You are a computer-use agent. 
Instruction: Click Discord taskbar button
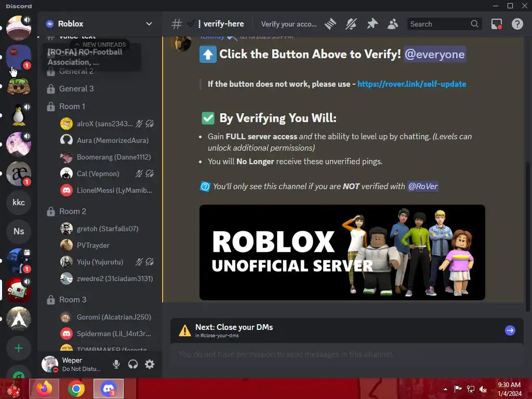(x=109, y=389)
